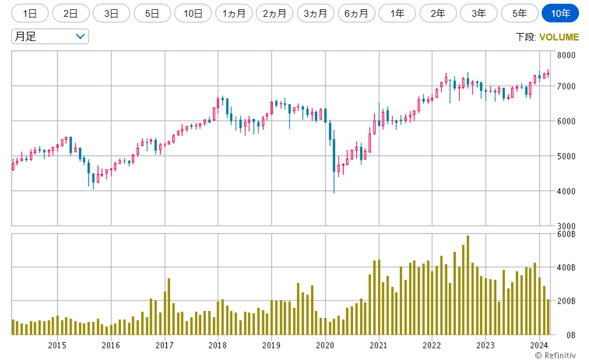Select the 10日 range option
This screenshot has width=589, height=364.
tap(193, 13)
